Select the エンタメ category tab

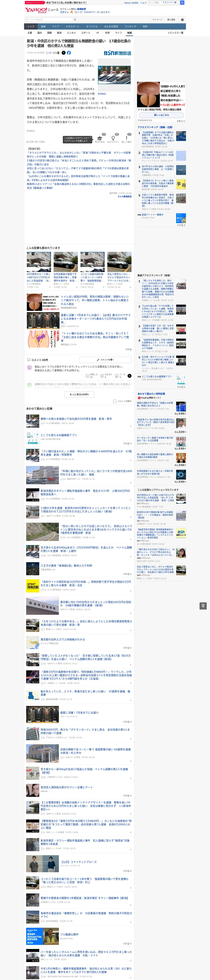click(x=71, y=33)
